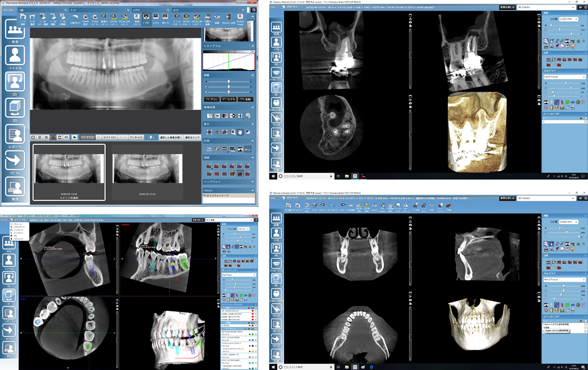Click the 選択をクリア button
Image resolution: width=588 pixels, height=370 pixels.
(191, 137)
